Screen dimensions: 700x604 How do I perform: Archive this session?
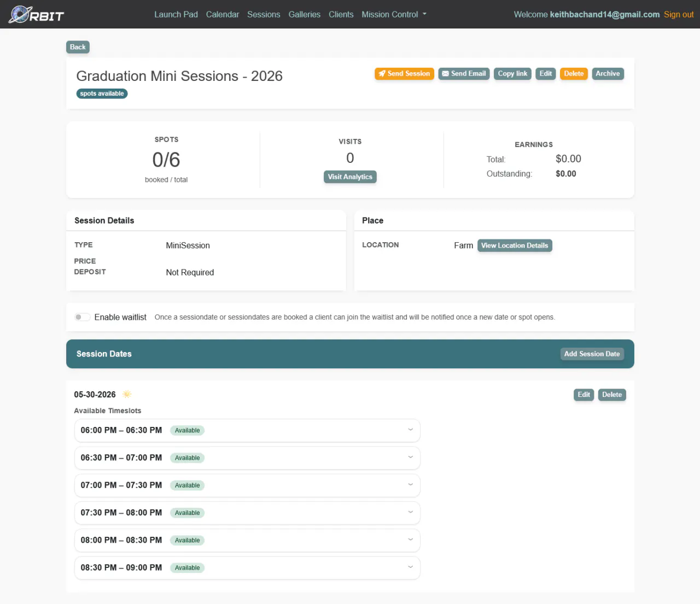pos(608,74)
